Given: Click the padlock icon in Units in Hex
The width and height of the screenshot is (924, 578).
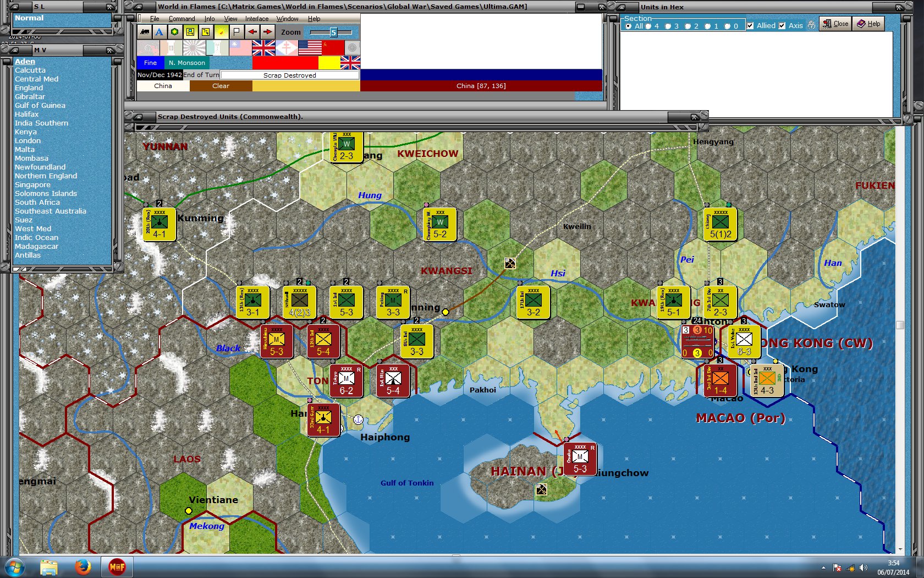Looking at the screenshot, I should click(811, 25).
